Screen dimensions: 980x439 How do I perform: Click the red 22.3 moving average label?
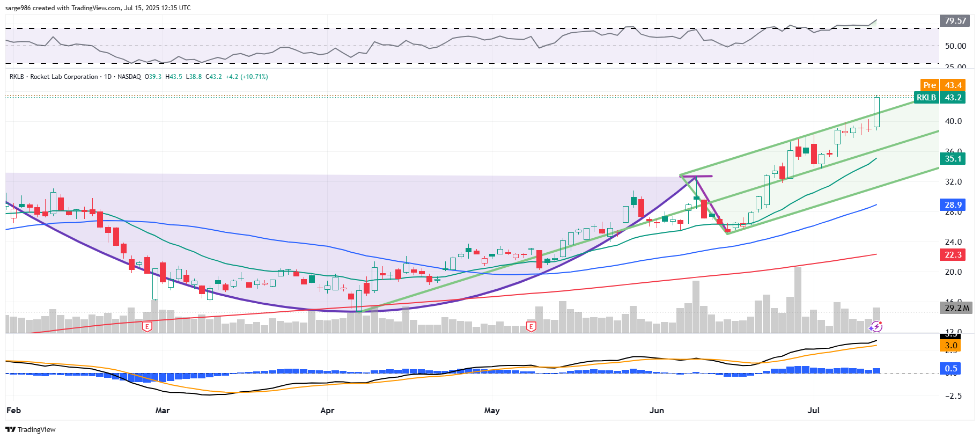click(953, 255)
